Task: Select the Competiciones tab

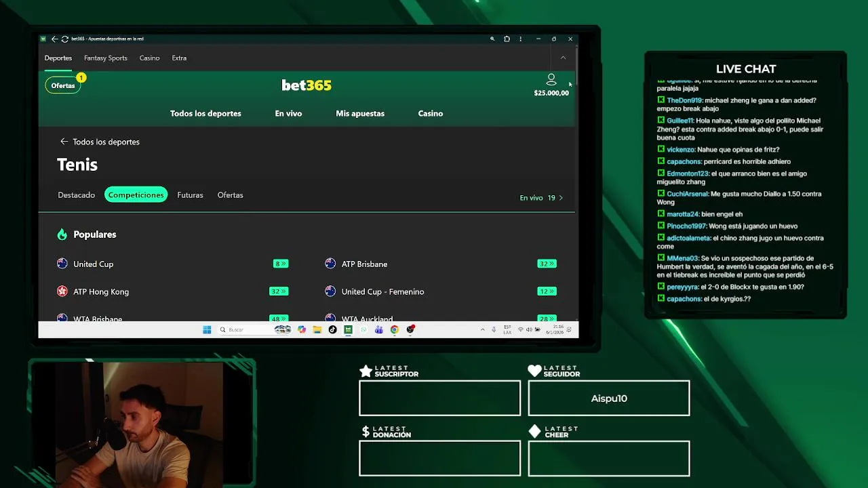Action: click(x=136, y=195)
